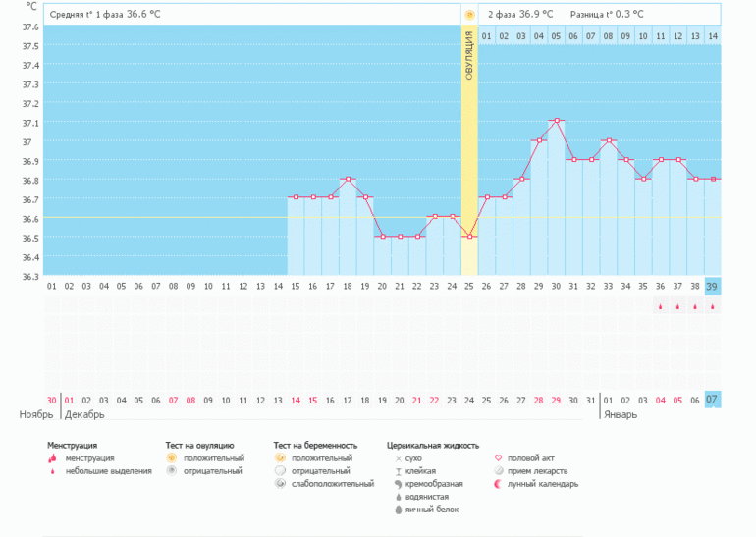Click the red date 28 in December
Screen dimensions: 756x537
pos(539,401)
